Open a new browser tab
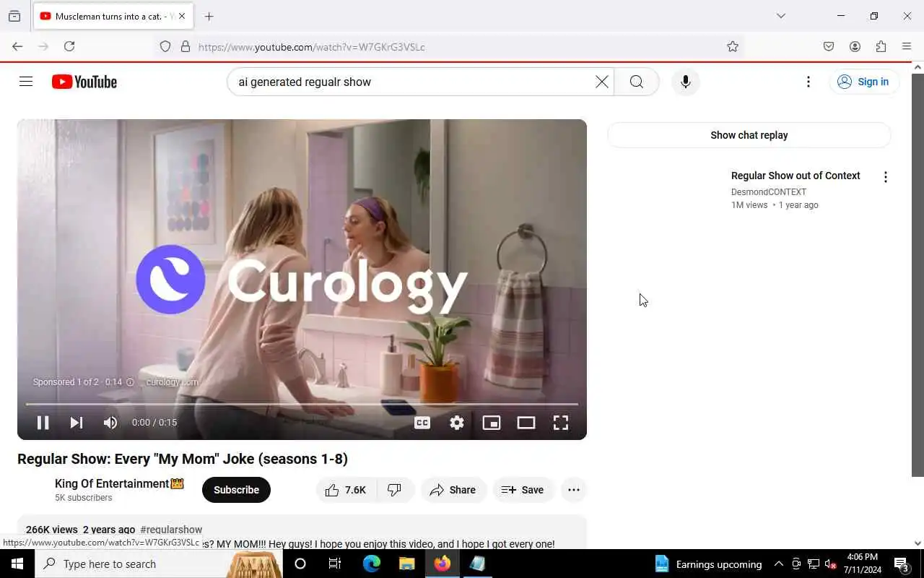 (209, 16)
